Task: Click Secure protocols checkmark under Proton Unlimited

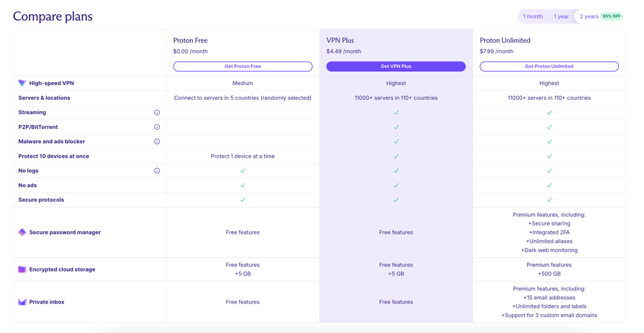Action: [x=549, y=200]
